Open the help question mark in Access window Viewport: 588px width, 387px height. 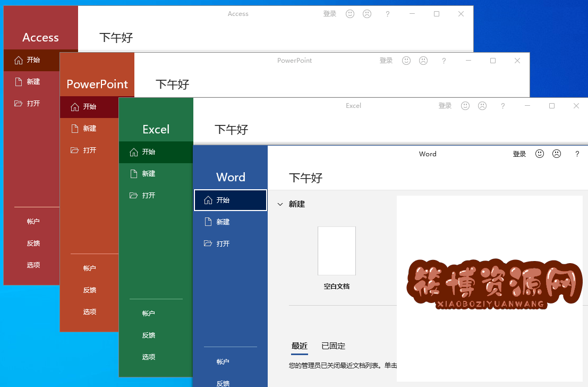pos(387,14)
